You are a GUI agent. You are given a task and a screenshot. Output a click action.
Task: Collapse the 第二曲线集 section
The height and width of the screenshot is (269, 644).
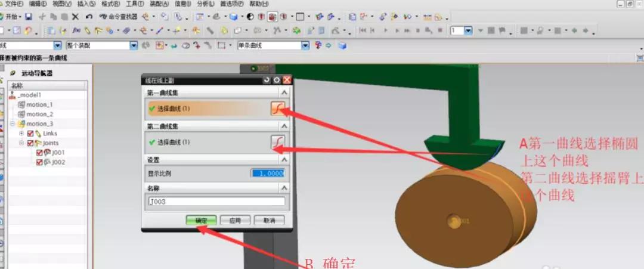click(x=284, y=126)
